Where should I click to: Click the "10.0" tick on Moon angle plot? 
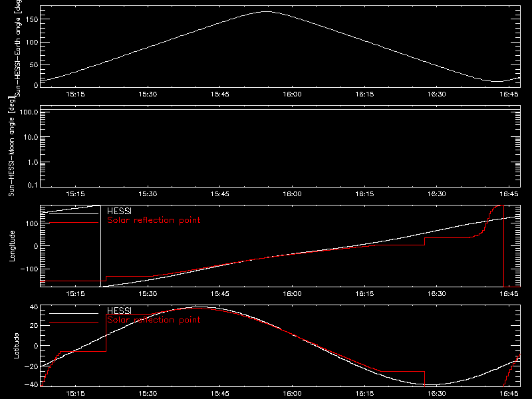[31, 137]
